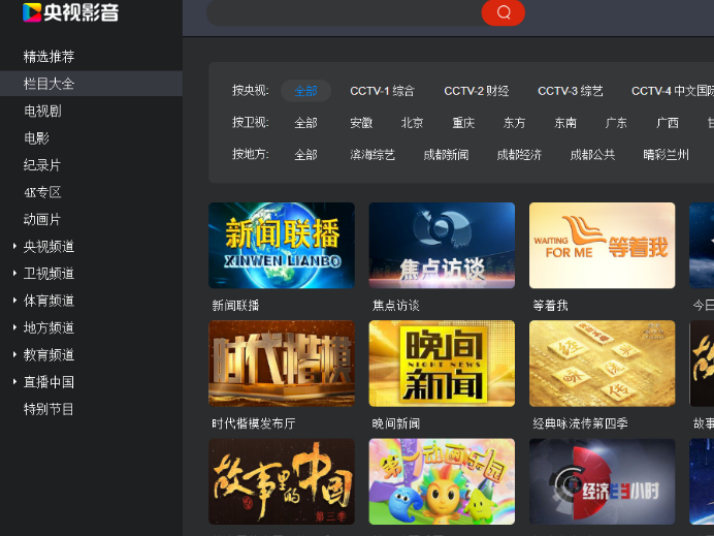
Task: Filter satellite channels by 东南
Action: coord(566,123)
